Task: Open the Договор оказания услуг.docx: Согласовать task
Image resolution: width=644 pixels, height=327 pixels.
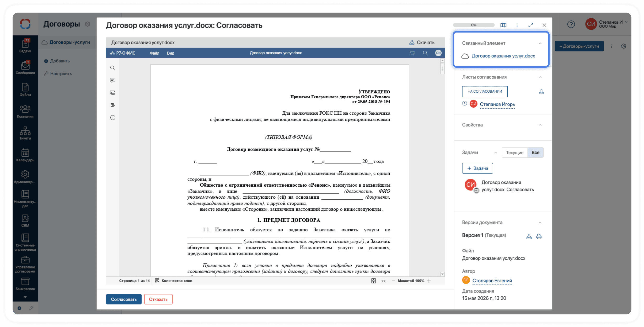Action: 507,186
